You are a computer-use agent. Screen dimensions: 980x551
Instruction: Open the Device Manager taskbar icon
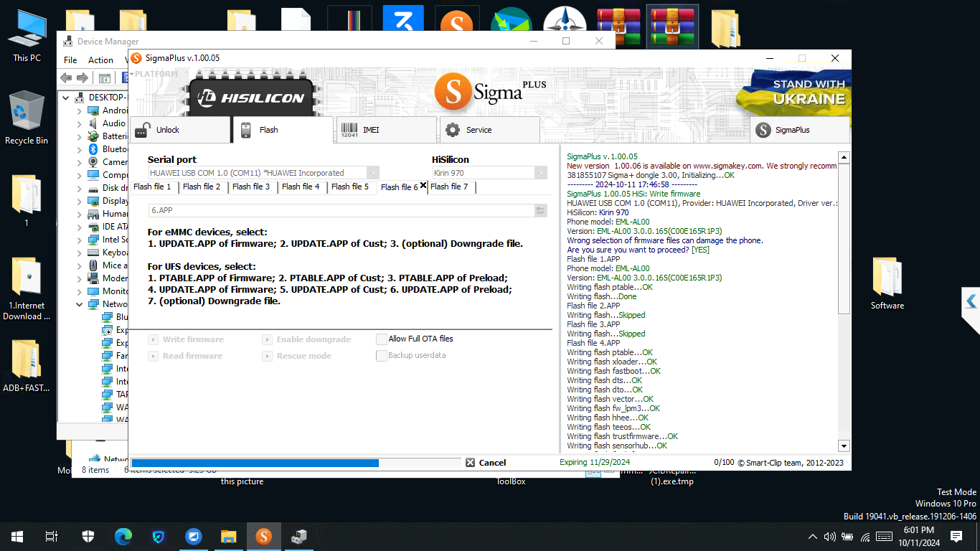299,536
